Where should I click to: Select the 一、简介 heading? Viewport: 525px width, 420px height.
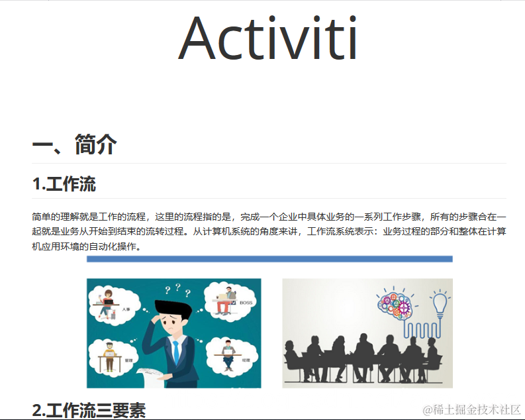point(74,144)
